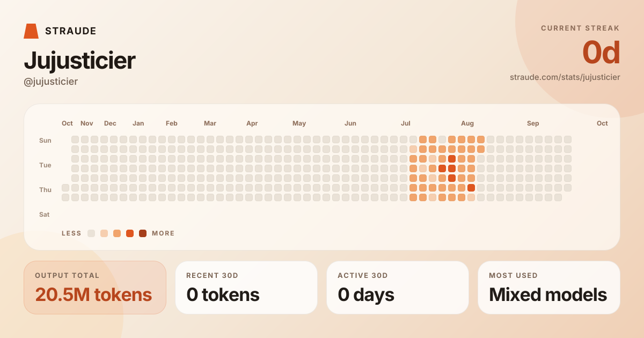Select the Recent 30D tokens card

(246, 288)
